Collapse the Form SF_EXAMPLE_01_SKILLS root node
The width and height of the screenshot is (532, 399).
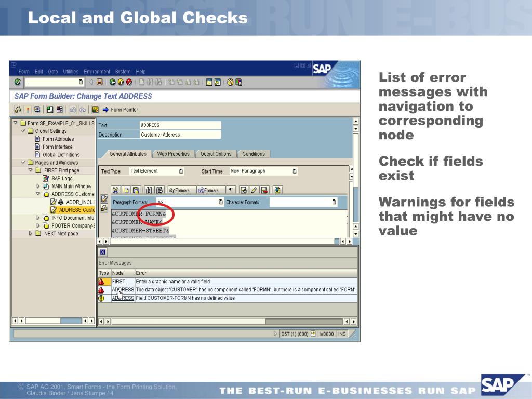tap(15, 123)
